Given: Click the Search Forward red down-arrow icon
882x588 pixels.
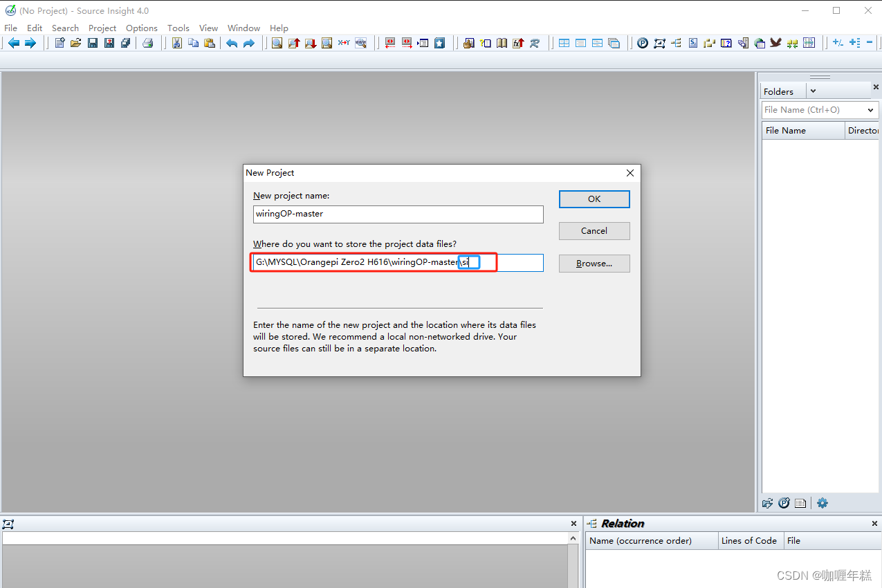Looking at the screenshot, I should tap(311, 43).
